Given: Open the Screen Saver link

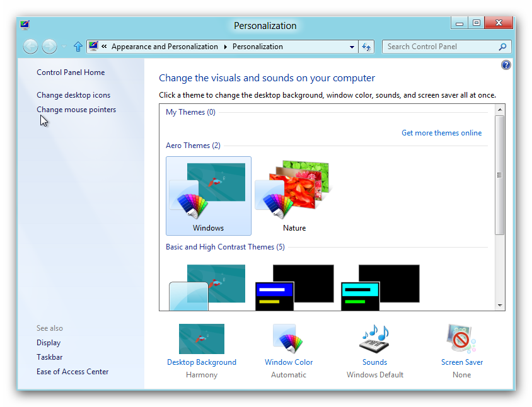Looking at the screenshot, I should [462, 362].
